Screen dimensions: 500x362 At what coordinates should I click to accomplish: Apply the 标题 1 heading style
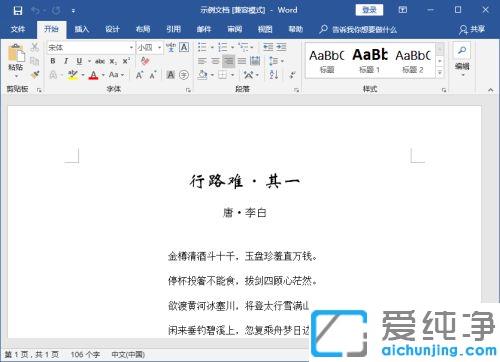[x=369, y=60]
